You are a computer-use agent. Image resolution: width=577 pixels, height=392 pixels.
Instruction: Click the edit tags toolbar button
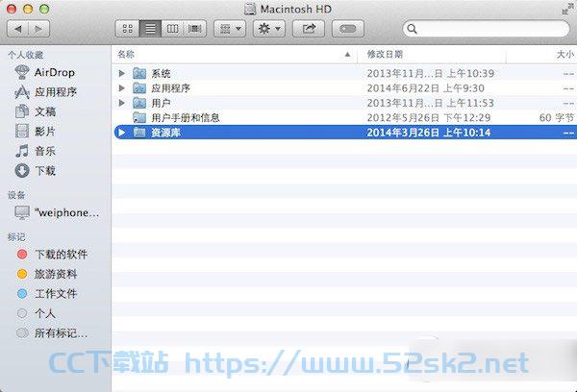(348, 29)
